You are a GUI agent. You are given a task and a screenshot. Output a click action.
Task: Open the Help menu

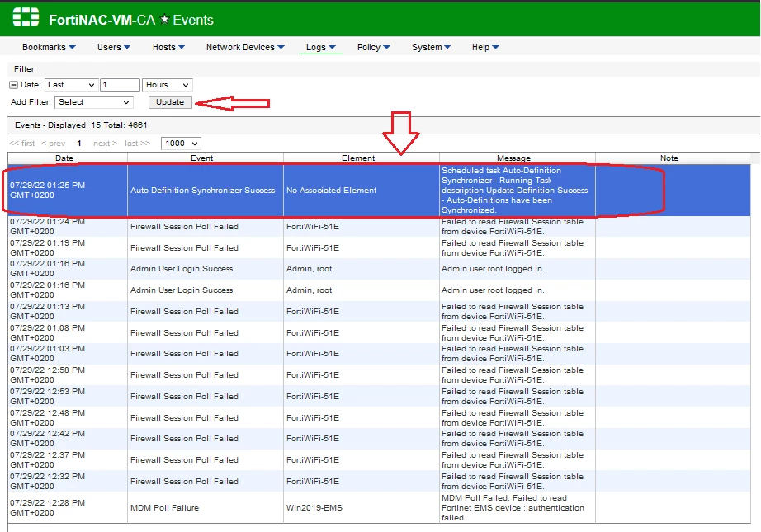(x=485, y=47)
